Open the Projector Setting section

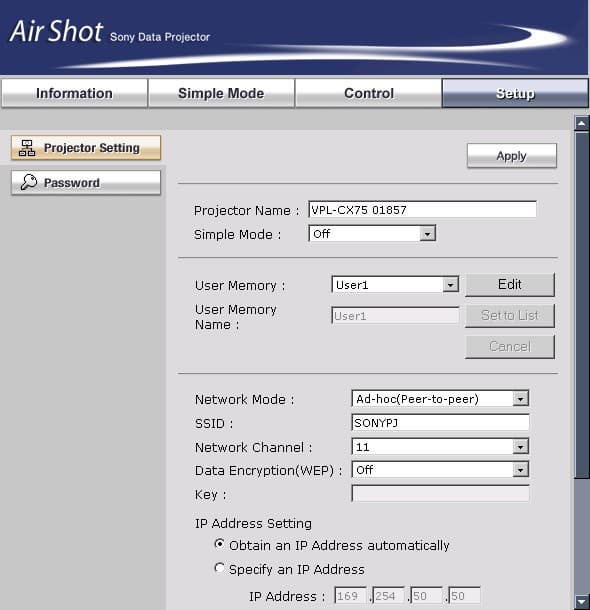click(x=86, y=148)
